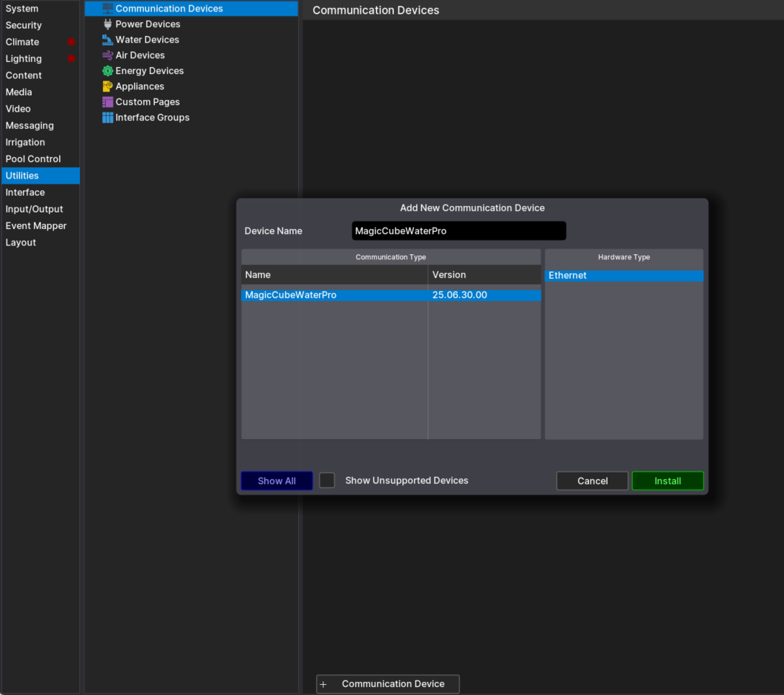Toggle Show Unsupported Devices checkbox

(x=327, y=480)
